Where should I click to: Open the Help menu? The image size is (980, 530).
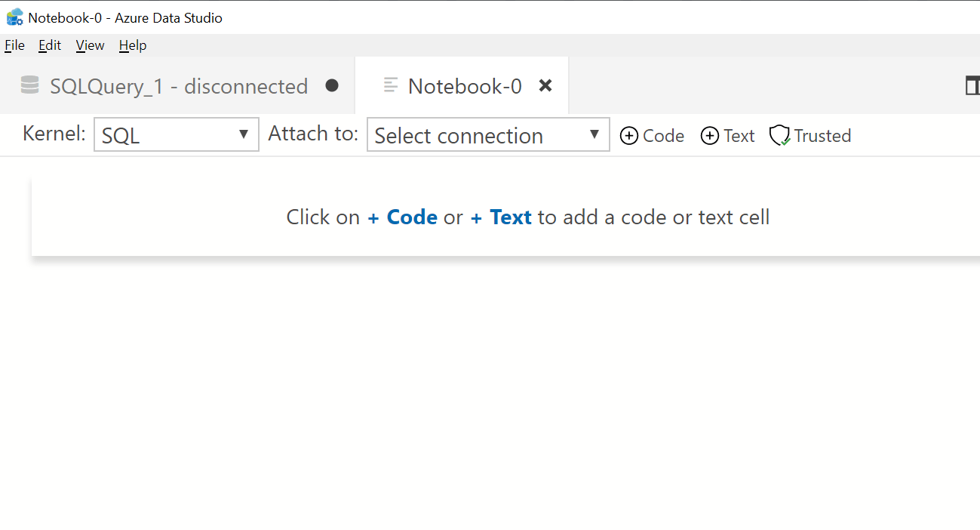(x=133, y=45)
